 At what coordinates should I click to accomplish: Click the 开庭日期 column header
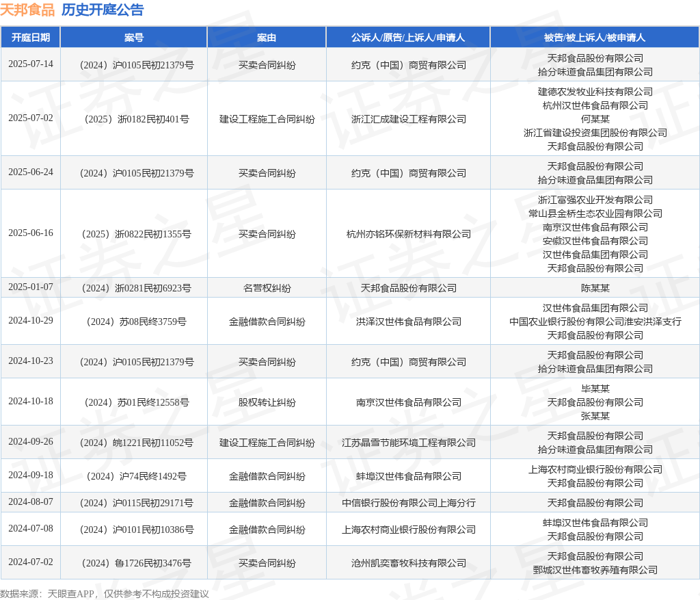[30, 38]
